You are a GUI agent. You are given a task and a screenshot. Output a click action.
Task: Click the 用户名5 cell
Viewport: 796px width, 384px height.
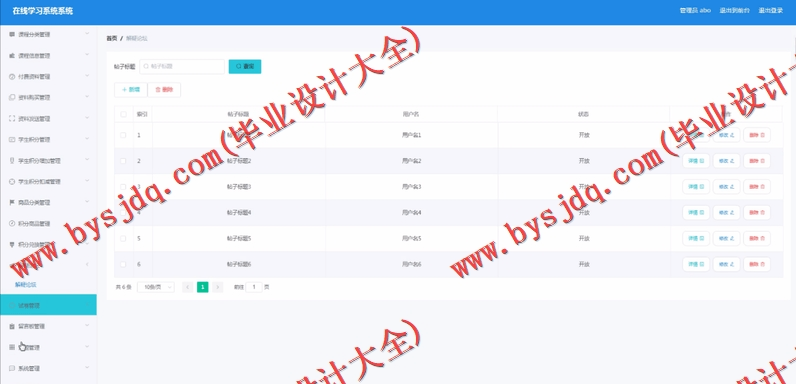click(411, 238)
